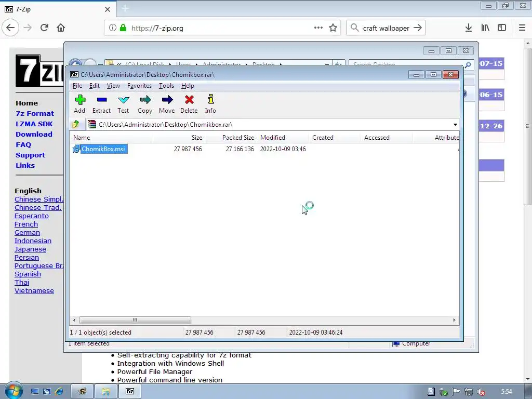The height and width of the screenshot is (399, 532).
Task: Open the FAQ link
Action: coord(23,145)
